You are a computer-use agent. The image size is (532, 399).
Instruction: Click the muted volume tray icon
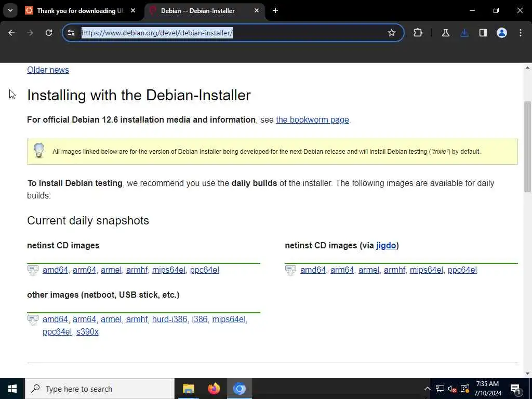click(453, 389)
